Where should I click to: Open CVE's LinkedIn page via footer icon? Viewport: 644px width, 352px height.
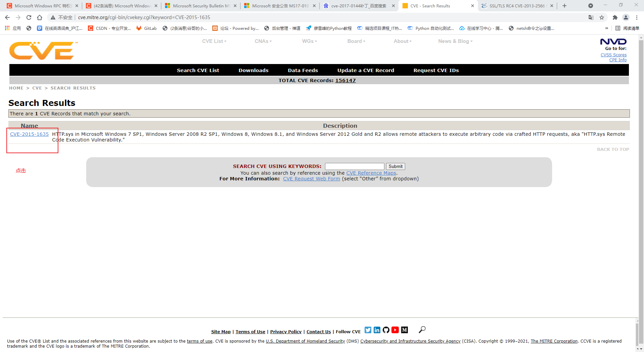click(x=377, y=330)
